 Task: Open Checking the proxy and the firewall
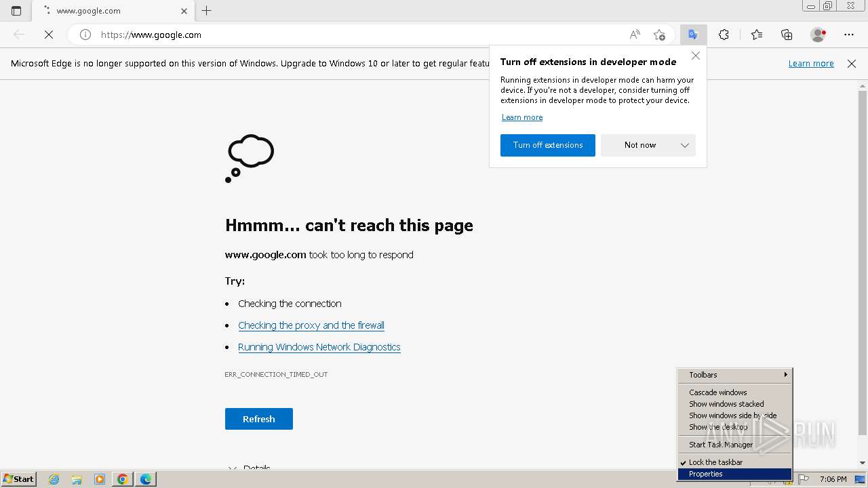[311, 325]
